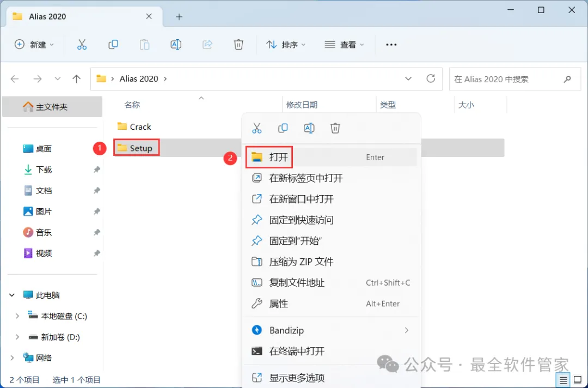Image resolution: width=588 pixels, height=388 pixels.
Task: Expand the 本地磁盘 (C:) node
Action: (17, 316)
